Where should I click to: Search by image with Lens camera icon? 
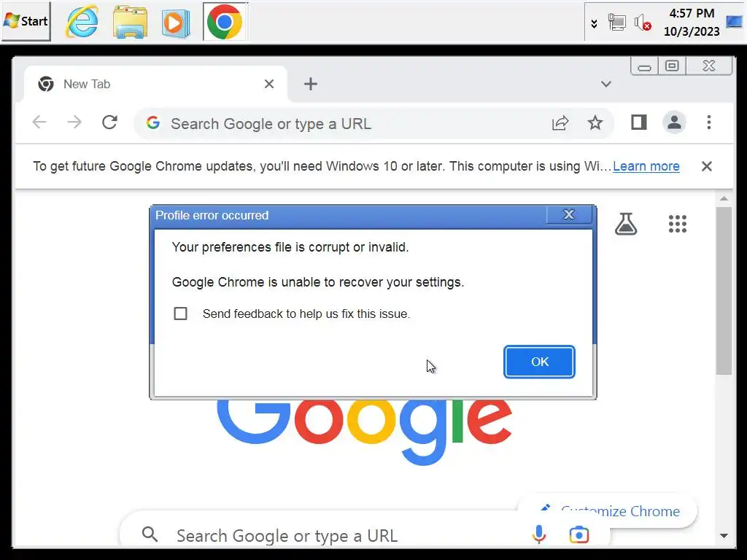coord(578,534)
